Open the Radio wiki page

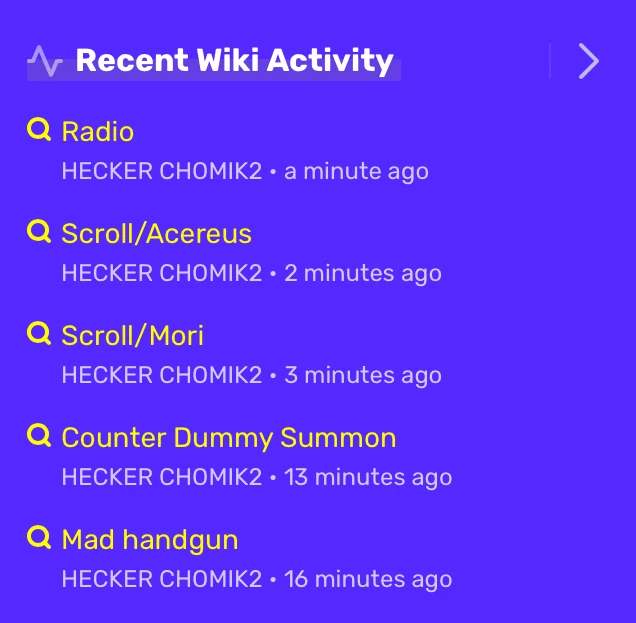point(97,132)
